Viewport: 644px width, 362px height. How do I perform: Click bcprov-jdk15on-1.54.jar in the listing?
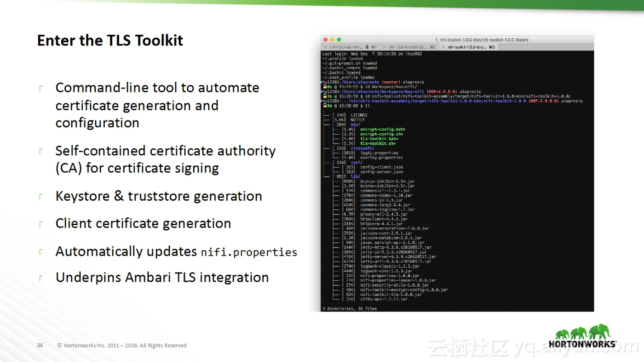click(x=387, y=186)
